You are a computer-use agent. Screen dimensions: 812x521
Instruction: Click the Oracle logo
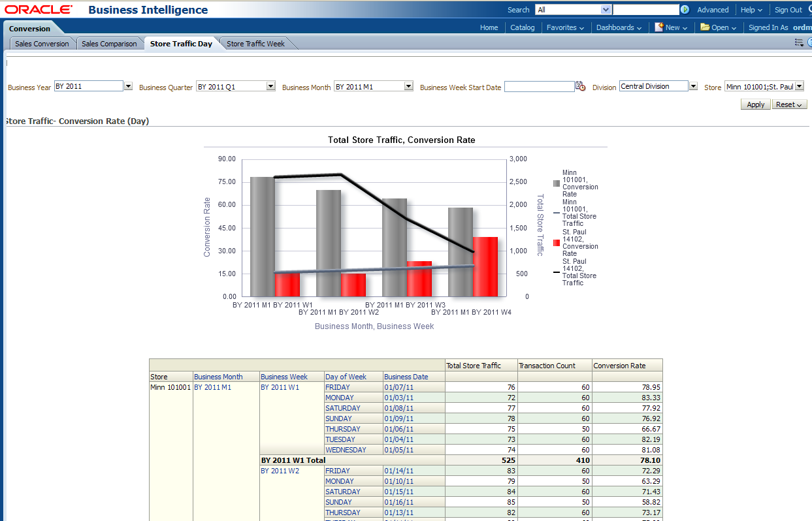click(39, 10)
